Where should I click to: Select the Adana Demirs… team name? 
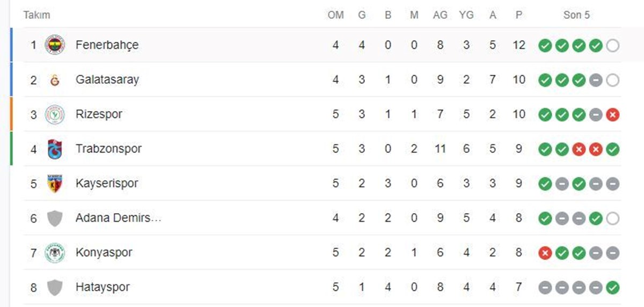click(x=119, y=218)
